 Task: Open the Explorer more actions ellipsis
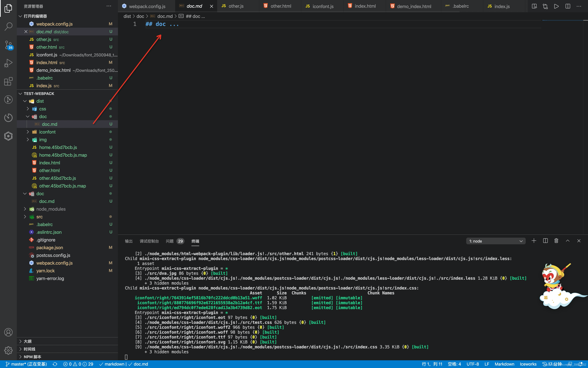click(109, 6)
